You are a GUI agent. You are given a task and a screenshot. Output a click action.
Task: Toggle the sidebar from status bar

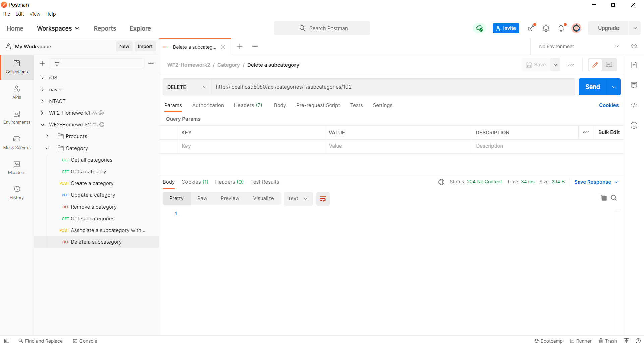(7, 341)
